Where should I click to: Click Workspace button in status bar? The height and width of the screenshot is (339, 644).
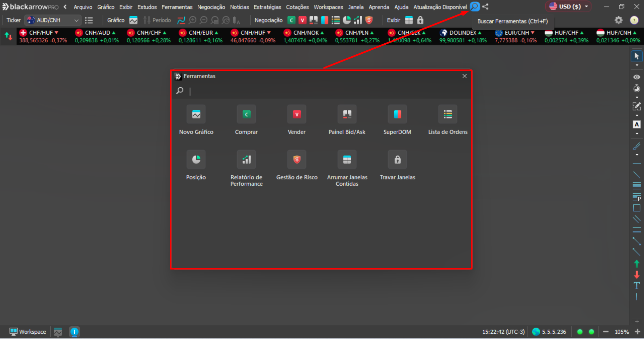pyautogui.click(x=28, y=332)
